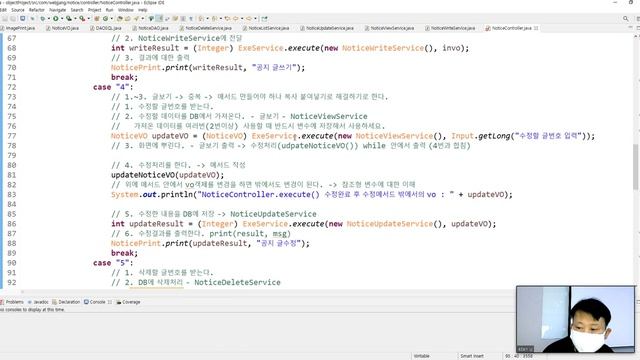Click the Next Annotation icon
Screen dimensions: 640x360
(x=200, y=18)
